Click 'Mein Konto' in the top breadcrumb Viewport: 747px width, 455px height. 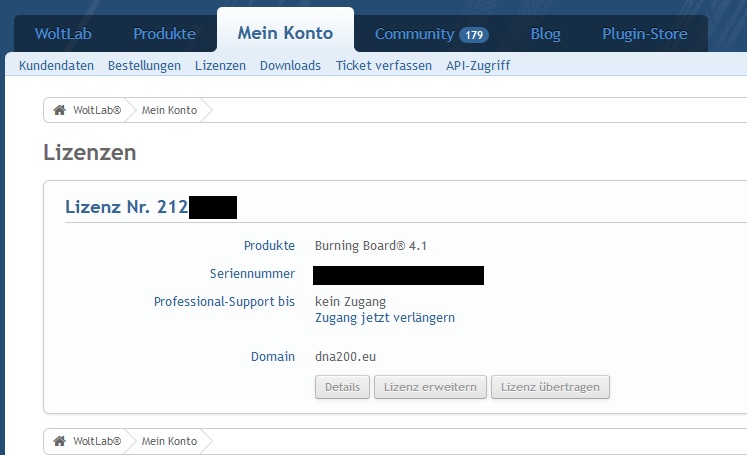169,110
